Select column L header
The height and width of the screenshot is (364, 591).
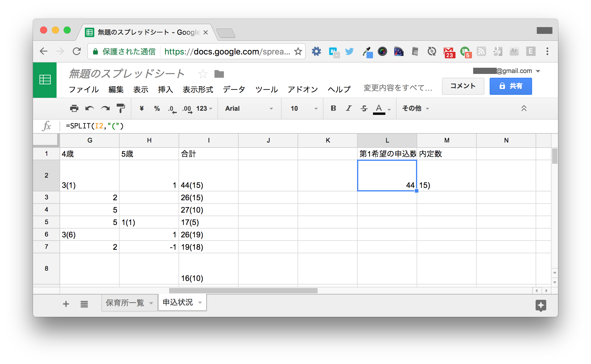tap(387, 140)
